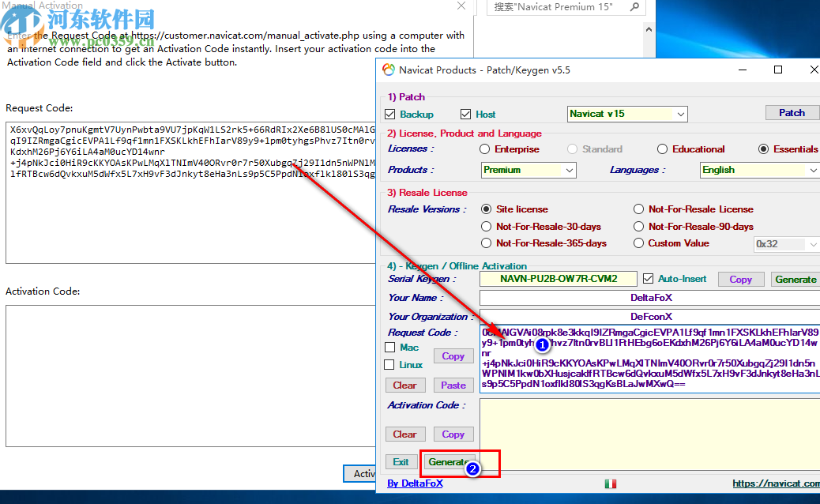This screenshot has height=504, width=820.
Task: Toggle the Mac checkbox
Action: [x=389, y=347]
